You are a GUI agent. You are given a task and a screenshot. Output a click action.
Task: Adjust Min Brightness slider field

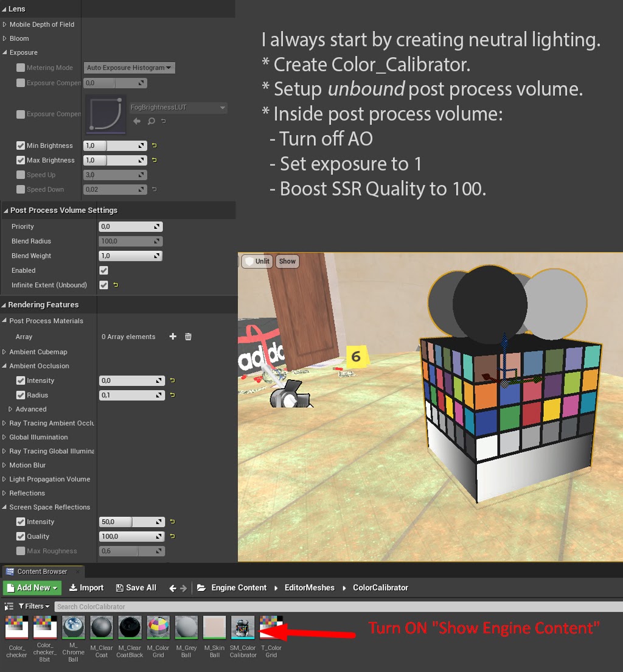click(x=115, y=145)
